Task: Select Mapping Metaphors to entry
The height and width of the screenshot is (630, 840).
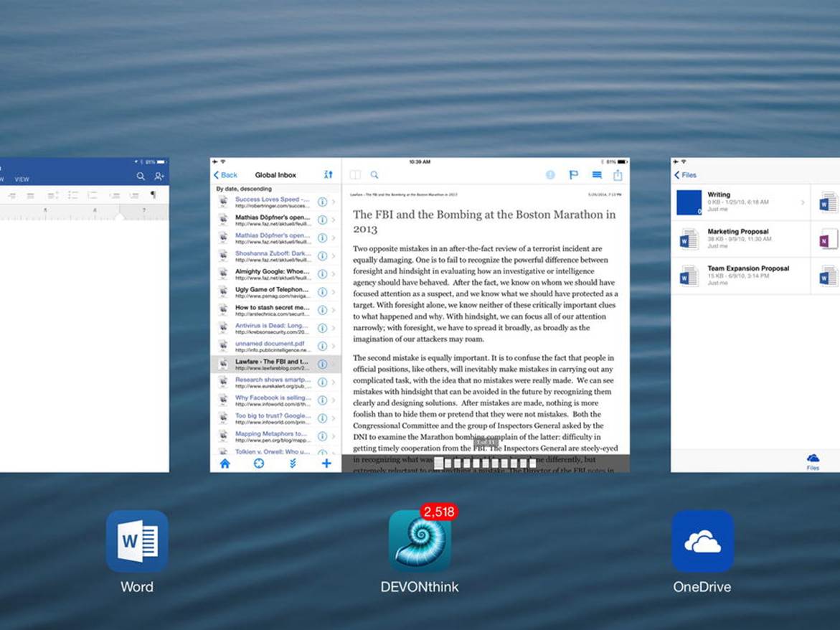Action: pyautogui.click(x=275, y=436)
